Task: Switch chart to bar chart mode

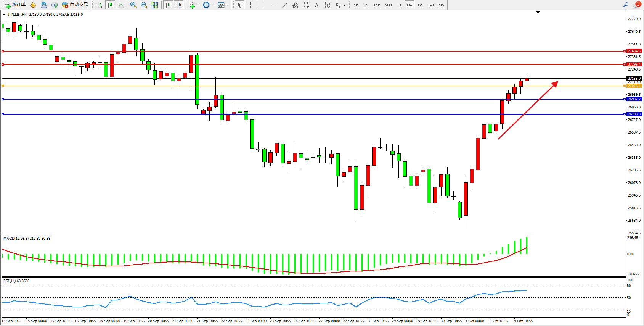Action: coord(100,5)
